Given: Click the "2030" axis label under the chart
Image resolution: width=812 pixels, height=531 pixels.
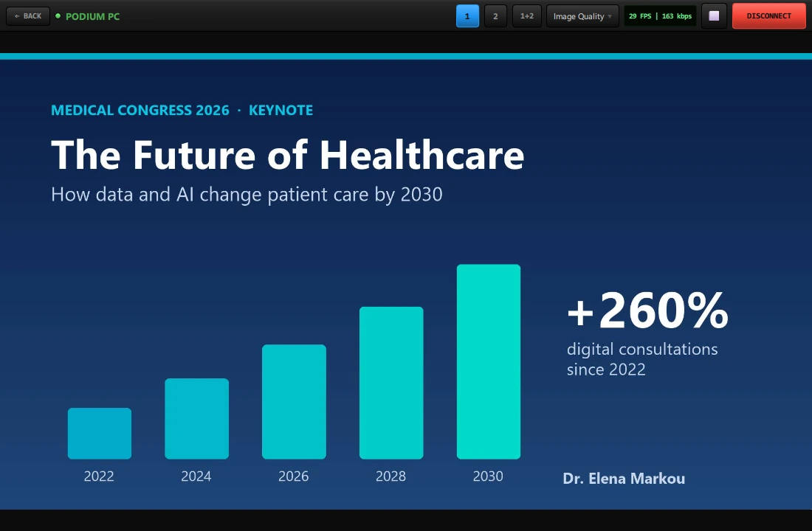Looking at the screenshot, I should tap(488, 476).
